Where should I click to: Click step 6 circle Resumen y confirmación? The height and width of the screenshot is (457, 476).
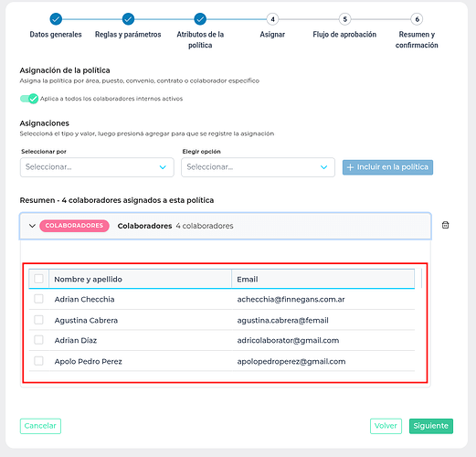click(x=417, y=19)
